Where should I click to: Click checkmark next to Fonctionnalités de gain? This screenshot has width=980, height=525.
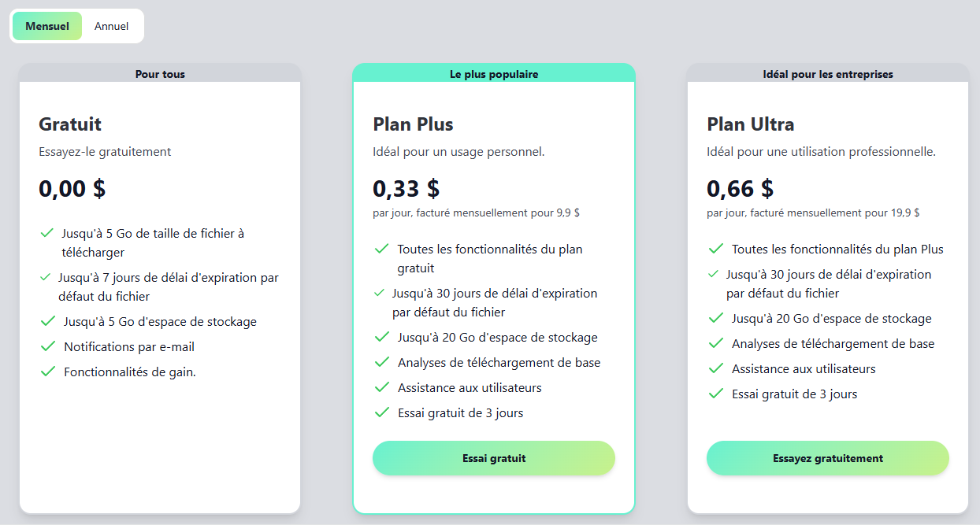coord(47,372)
